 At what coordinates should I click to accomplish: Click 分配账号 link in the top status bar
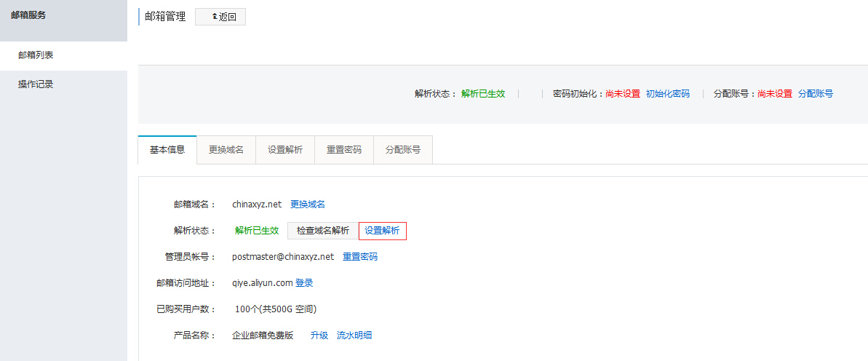click(x=815, y=94)
